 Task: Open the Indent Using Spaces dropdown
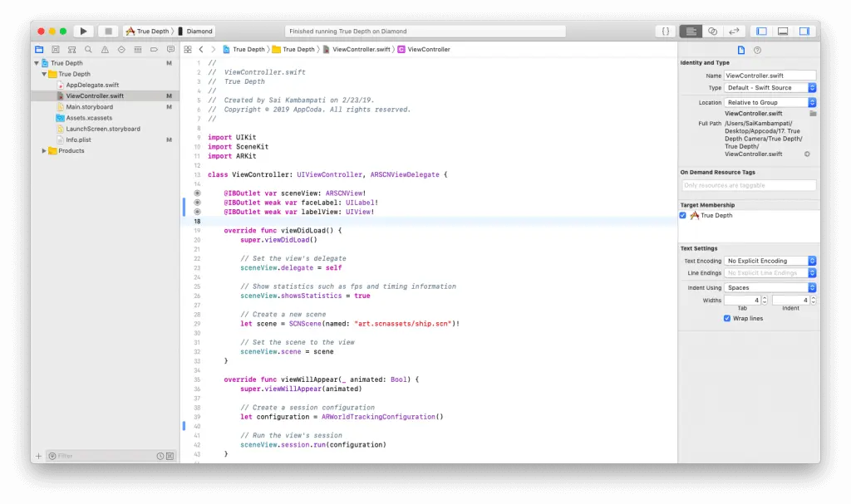pyautogui.click(x=770, y=287)
